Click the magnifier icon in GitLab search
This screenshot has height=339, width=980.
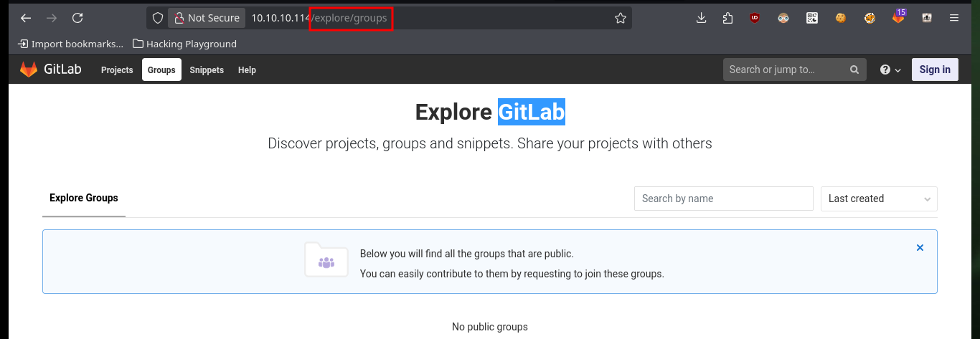tap(854, 70)
